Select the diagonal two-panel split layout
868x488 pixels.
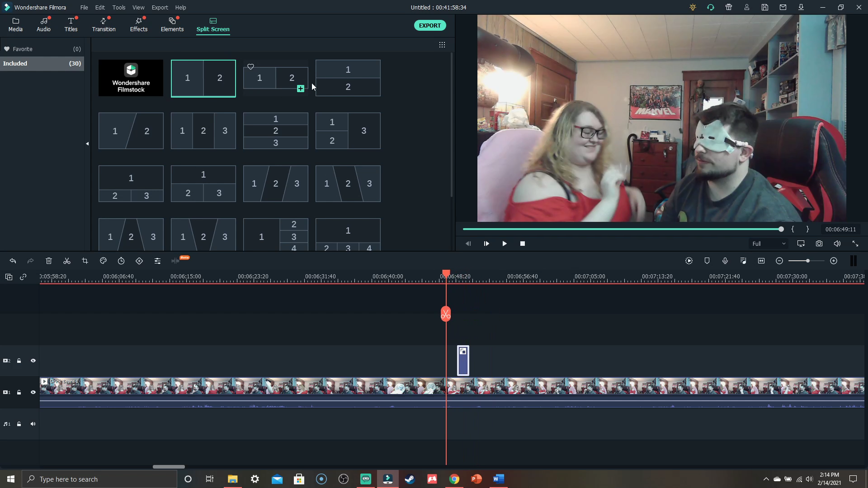pos(131,131)
